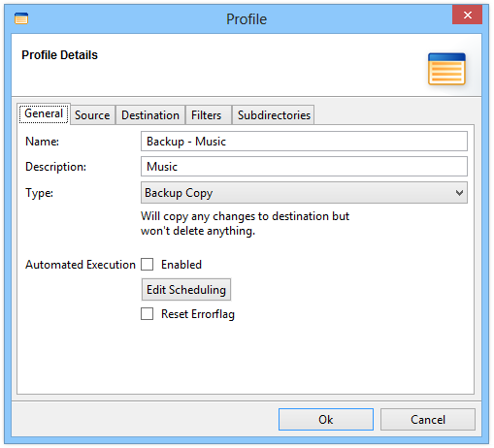Enable the Automated Execution checkbox
This screenshot has width=494, height=448.
(148, 265)
